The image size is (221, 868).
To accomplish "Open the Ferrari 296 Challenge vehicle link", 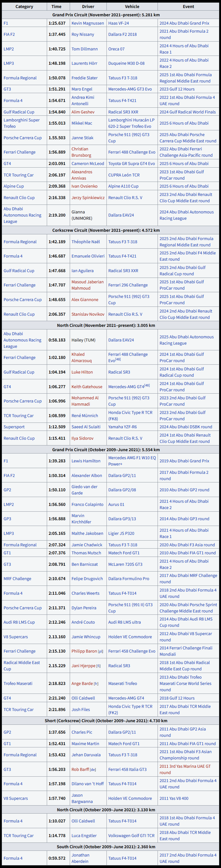I will tap(128, 285).
